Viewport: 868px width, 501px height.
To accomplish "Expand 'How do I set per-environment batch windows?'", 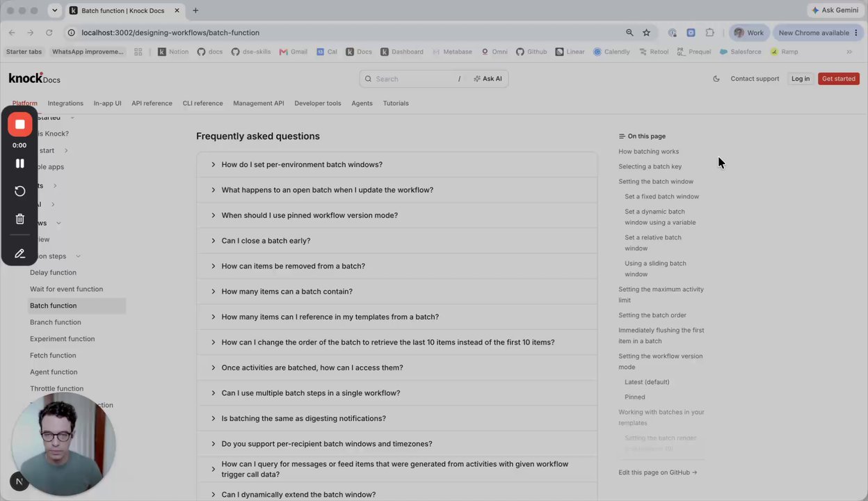I will (x=397, y=165).
